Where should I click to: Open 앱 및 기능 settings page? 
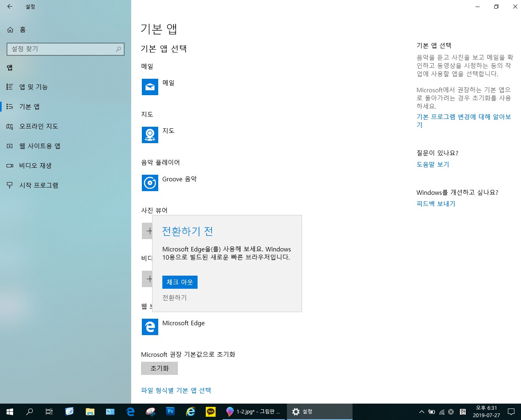pyautogui.click(x=66, y=87)
